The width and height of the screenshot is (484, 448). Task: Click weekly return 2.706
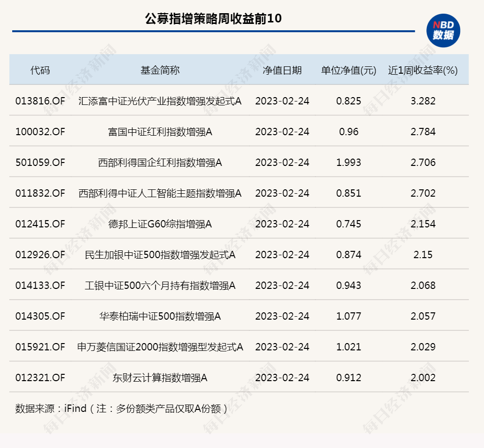point(423,163)
